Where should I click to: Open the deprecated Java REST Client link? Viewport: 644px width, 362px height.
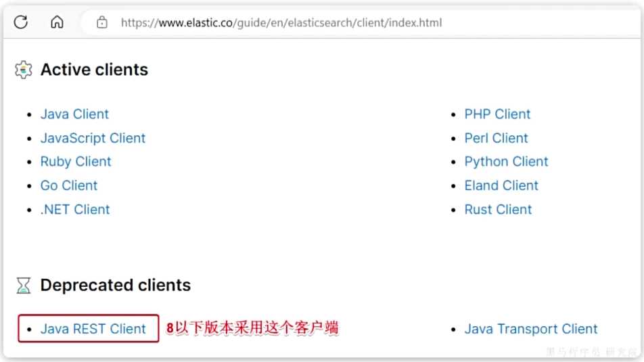point(93,329)
